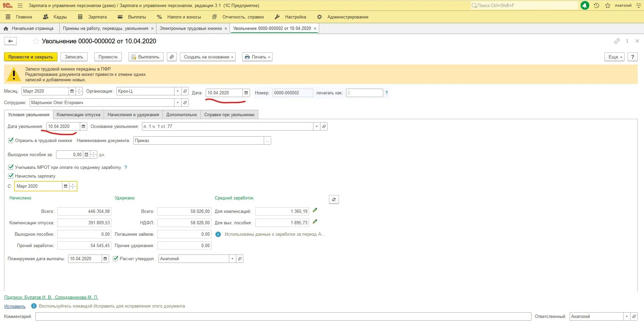The height and width of the screenshot is (324, 644).
Task: Close Электронные трудовые книжки tab
Action: point(226,29)
